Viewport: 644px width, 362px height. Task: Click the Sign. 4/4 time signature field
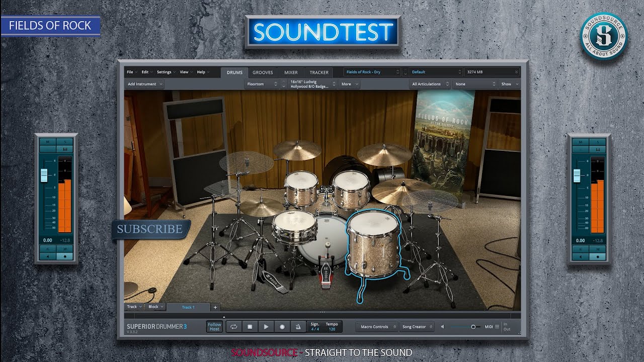(315, 327)
